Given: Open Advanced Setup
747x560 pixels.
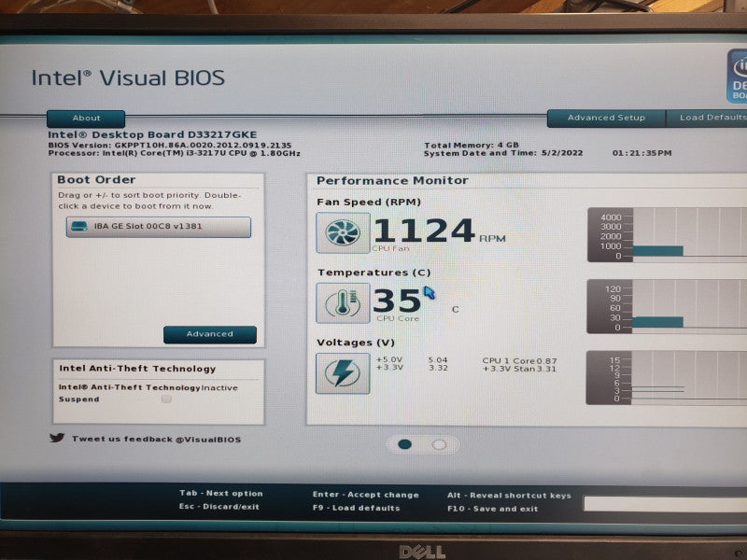Looking at the screenshot, I should pos(606,118).
